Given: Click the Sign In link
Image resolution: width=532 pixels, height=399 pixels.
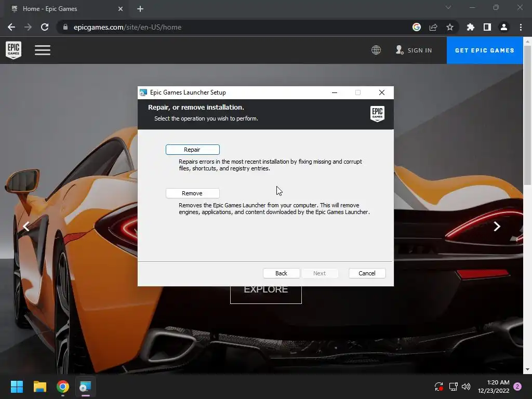Looking at the screenshot, I should [414, 50].
